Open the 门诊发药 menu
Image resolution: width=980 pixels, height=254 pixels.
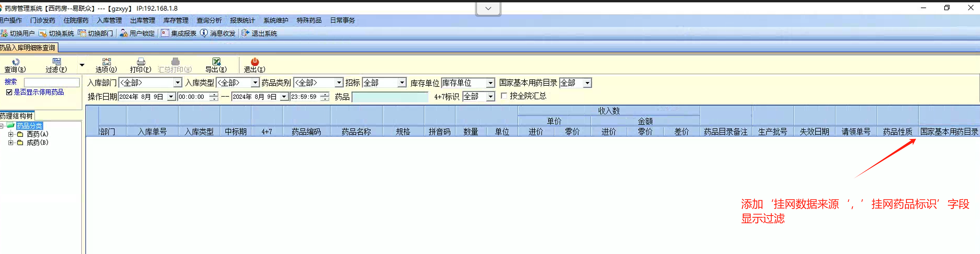click(x=43, y=20)
